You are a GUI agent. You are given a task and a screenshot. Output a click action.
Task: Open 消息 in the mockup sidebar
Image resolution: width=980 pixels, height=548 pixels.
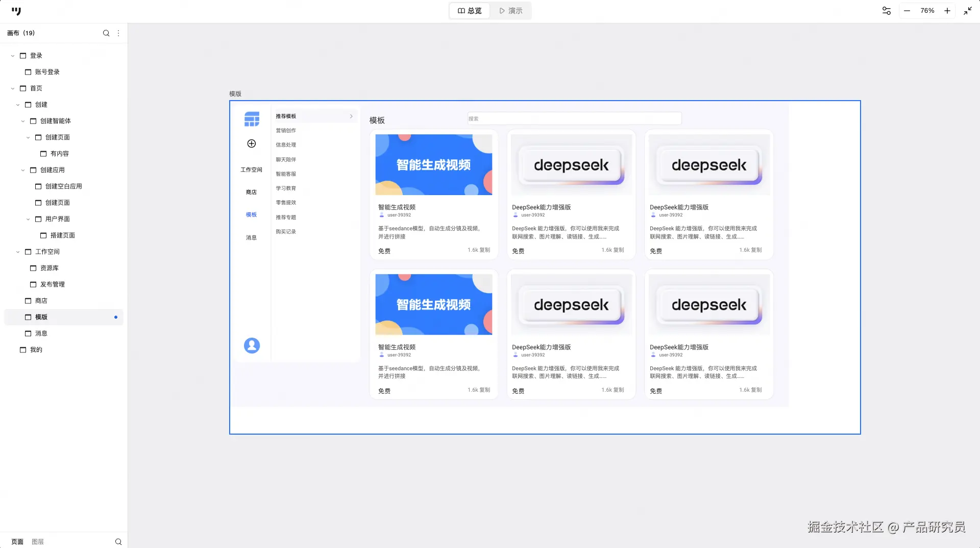click(252, 238)
